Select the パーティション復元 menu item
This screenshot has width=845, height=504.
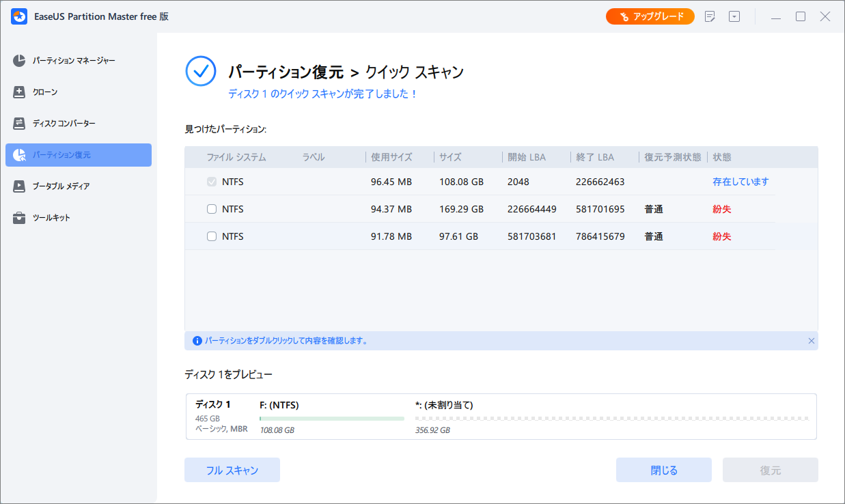pos(79,155)
